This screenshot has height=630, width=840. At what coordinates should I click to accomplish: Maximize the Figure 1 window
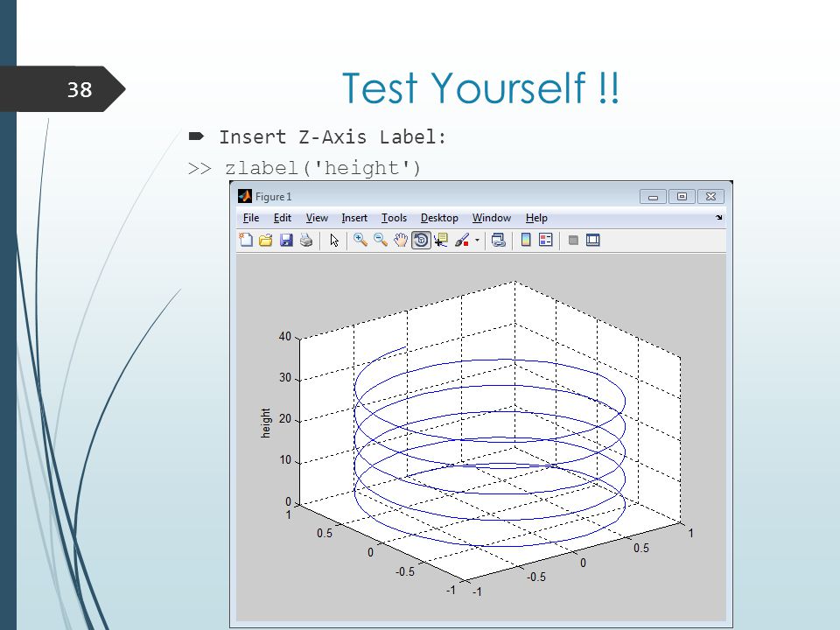pos(682,197)
